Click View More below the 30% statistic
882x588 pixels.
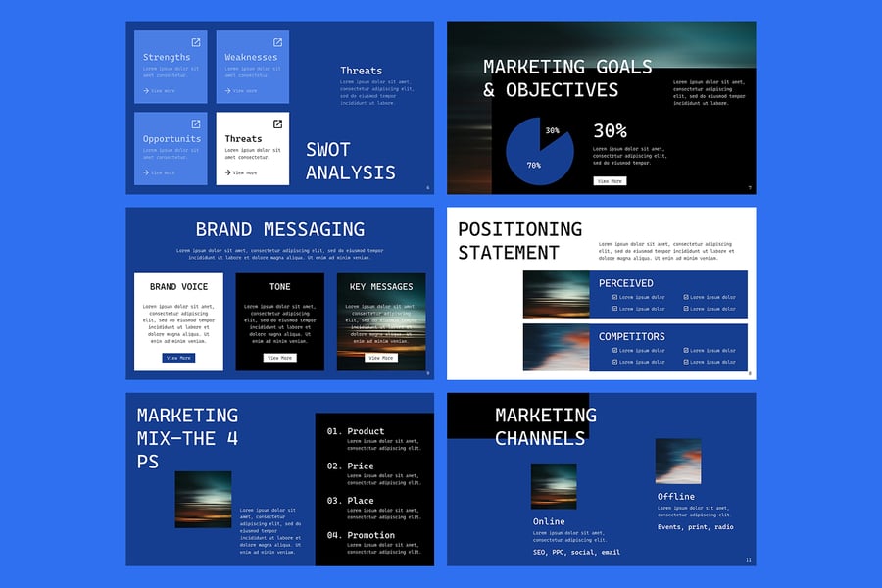609,181
